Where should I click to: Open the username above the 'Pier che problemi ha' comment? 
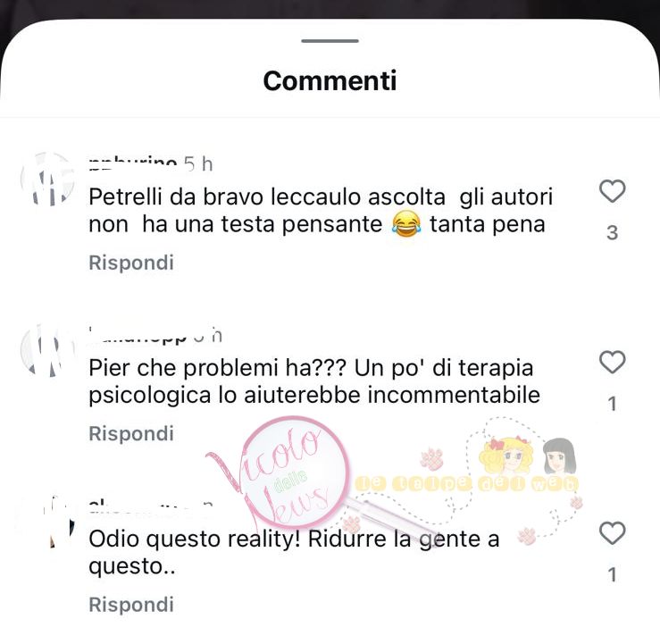click(x=138, y=335)
